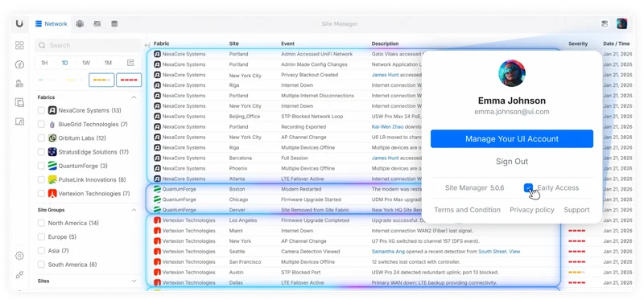The height and width of the screenshot is (300, 644).
Task: Uncheck the Early Access checkbox
Action: [529, 188]
